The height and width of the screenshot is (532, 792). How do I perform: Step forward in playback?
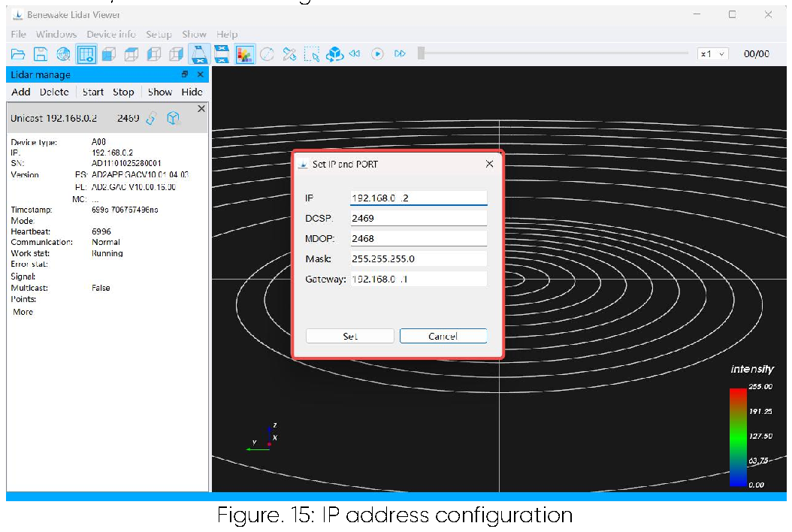[x=400, y=53]
